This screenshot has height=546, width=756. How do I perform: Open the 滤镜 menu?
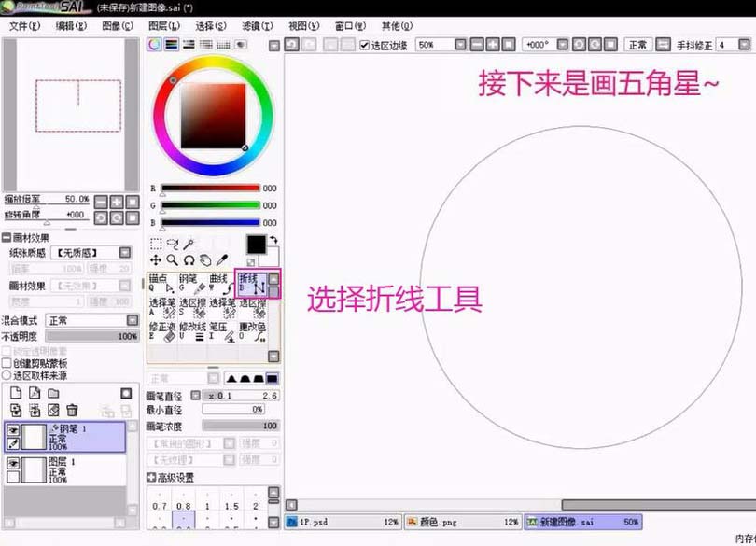pos(258,25)
